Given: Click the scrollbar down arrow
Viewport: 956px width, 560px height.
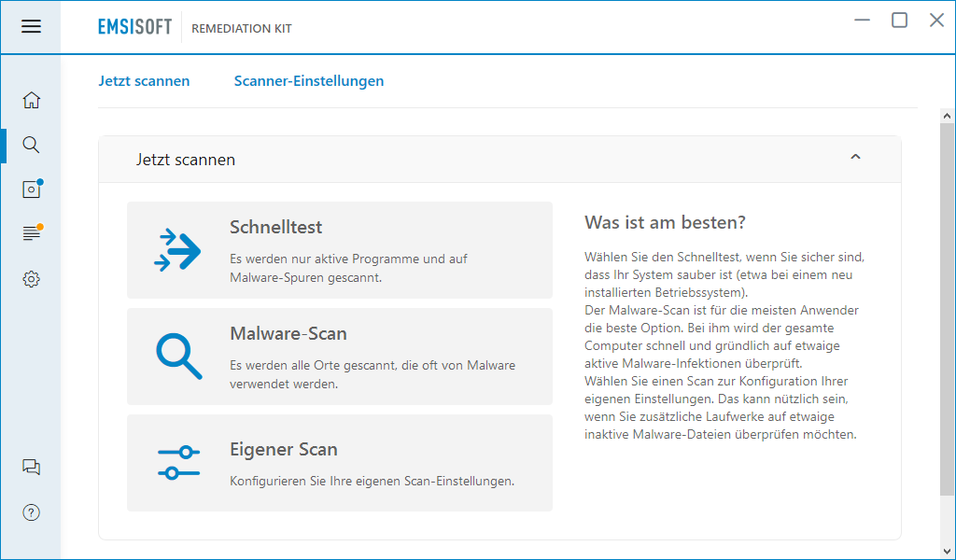Looking at the screenshot, I should coord(947,553).
